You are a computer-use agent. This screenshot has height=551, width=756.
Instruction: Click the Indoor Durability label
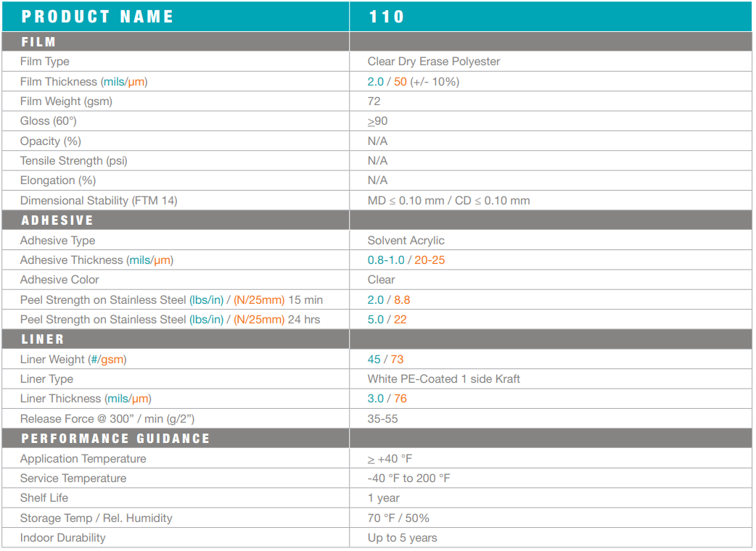(x=63, y=539)
